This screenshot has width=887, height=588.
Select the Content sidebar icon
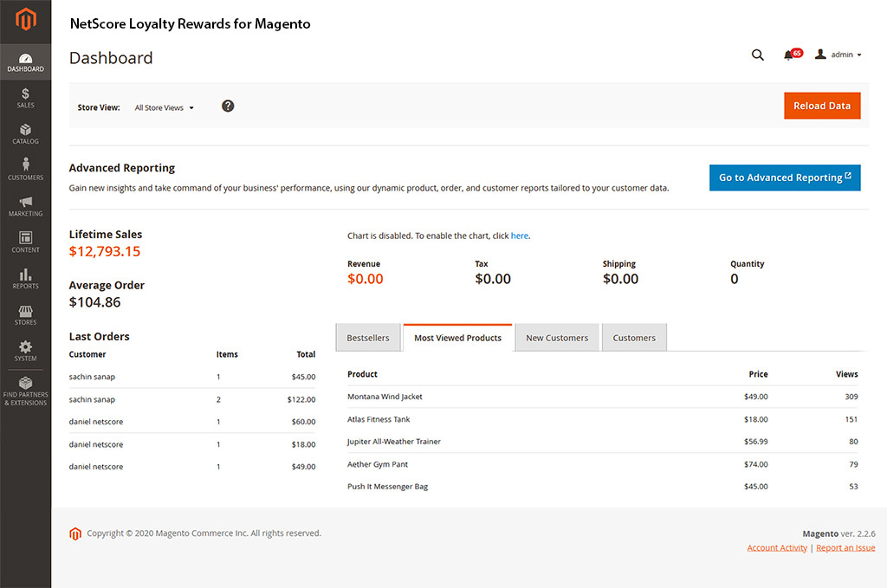click(25, 242)
